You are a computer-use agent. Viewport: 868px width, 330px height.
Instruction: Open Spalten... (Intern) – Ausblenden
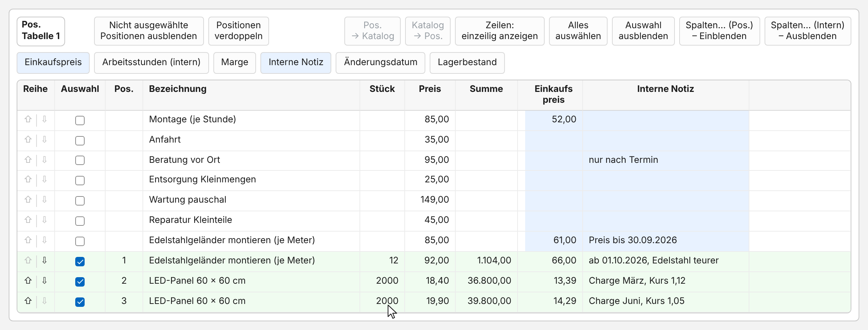click(808, 31)
